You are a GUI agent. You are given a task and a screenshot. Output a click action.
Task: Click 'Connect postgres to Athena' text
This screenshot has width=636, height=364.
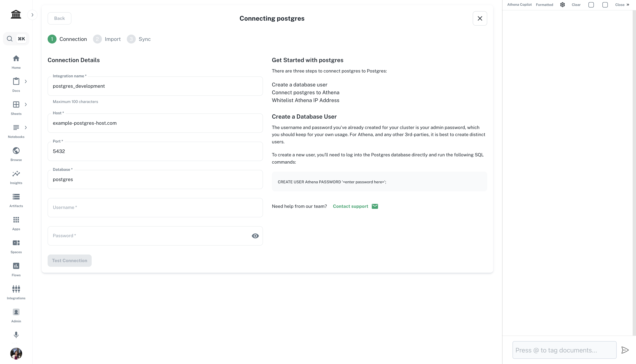pyautogui.click(x=306, y=93)
